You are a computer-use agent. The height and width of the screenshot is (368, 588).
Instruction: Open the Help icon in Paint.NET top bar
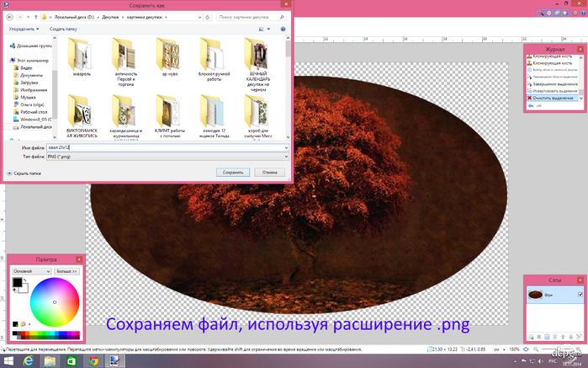[584, 13]
